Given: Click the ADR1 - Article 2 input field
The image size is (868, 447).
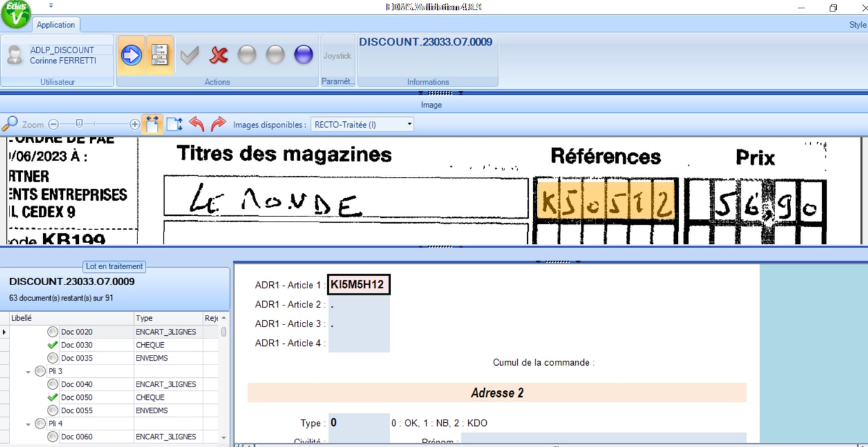Looking at the screenshot, I should [358, 305].
